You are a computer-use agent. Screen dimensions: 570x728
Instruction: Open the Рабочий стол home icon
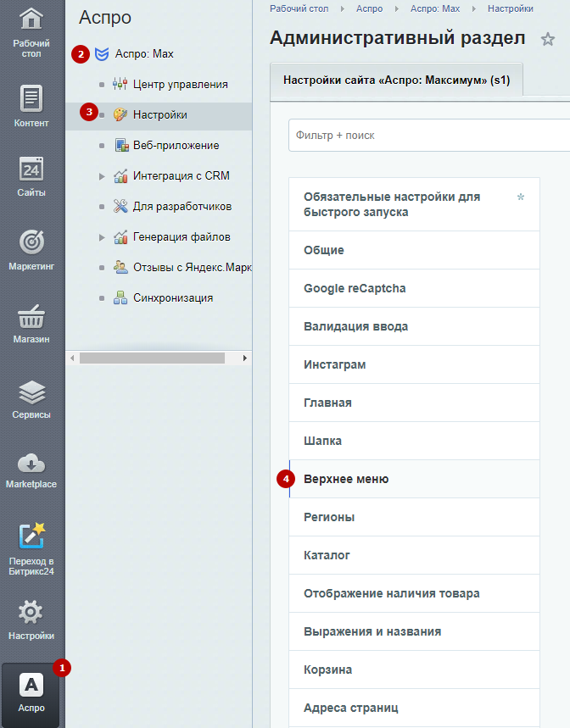(31, 19)
